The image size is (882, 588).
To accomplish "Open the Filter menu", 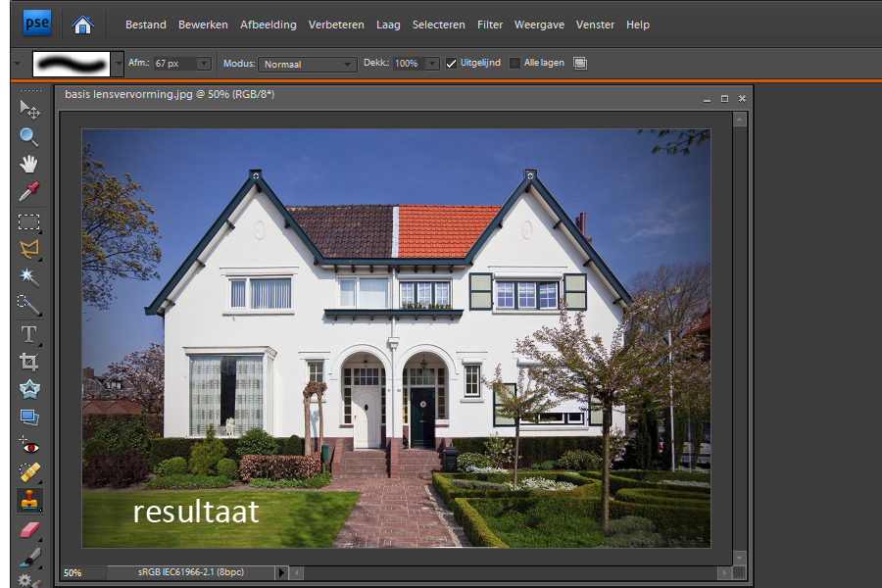I will [490, 24].
